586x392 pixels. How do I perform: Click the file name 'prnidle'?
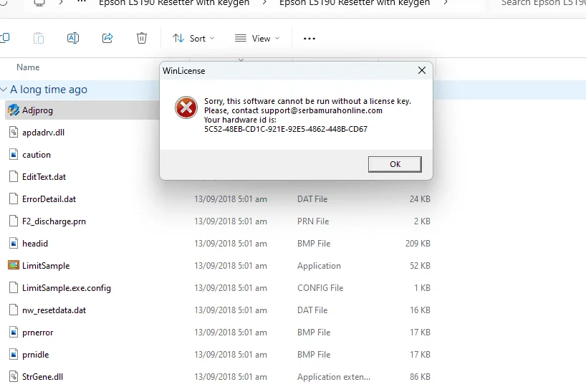pyautogui.click(x=36, y=355)
